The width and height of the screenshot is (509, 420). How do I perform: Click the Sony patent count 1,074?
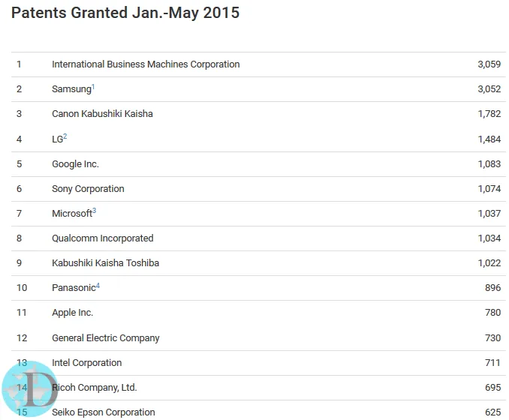pyautogui.click(x=489, y=189)
